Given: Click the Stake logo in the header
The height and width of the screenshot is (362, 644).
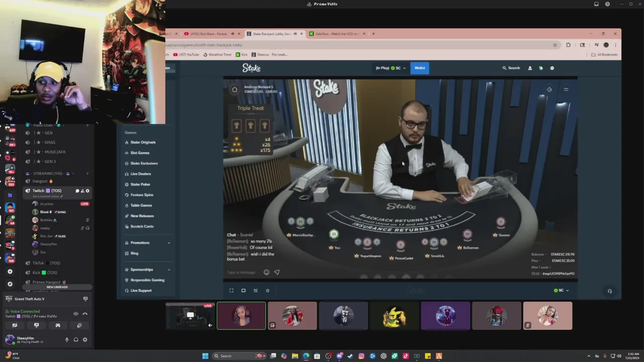Looking at the screenshot, I should click(251, 68).
